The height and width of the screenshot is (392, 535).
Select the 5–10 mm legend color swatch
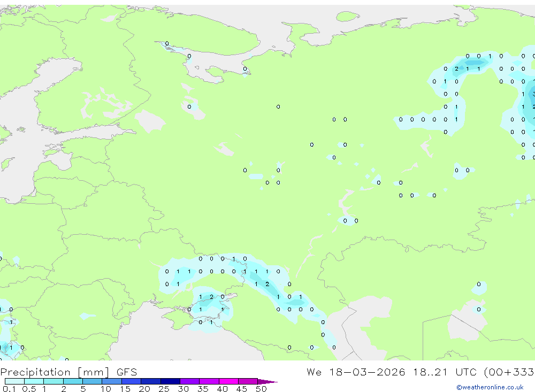(93, 381)
